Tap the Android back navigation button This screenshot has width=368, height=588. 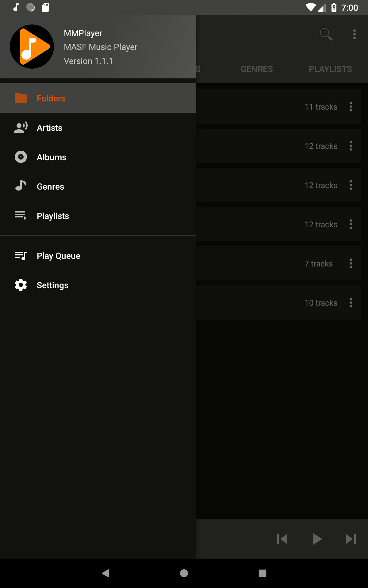coord(106,573)
